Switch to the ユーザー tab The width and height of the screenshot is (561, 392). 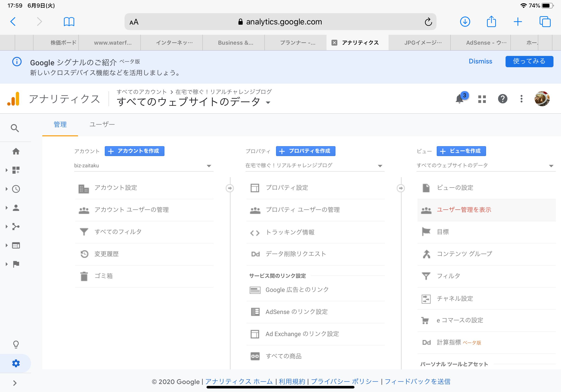[102, 125]
